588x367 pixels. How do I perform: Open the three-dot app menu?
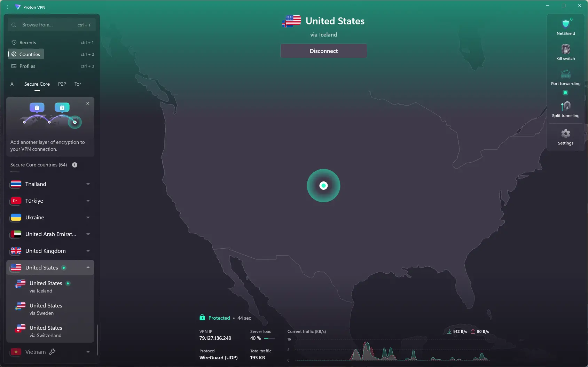(x=7, y=7)
